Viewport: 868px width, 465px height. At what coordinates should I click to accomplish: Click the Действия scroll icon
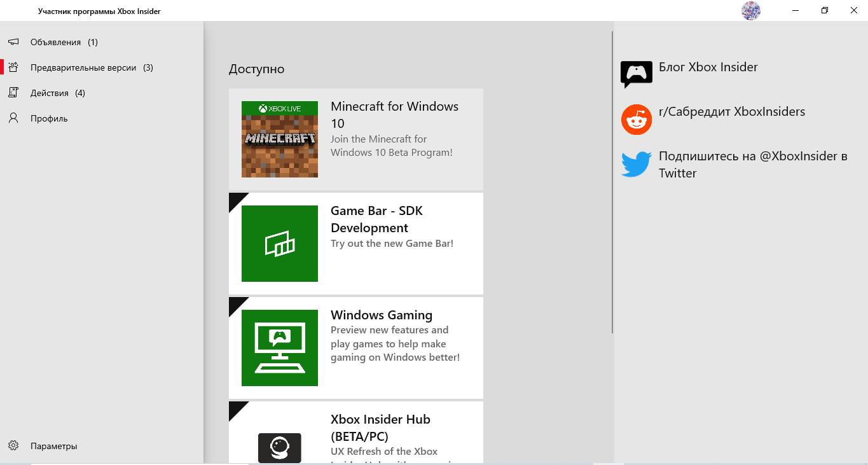click(x=13, y=93)
